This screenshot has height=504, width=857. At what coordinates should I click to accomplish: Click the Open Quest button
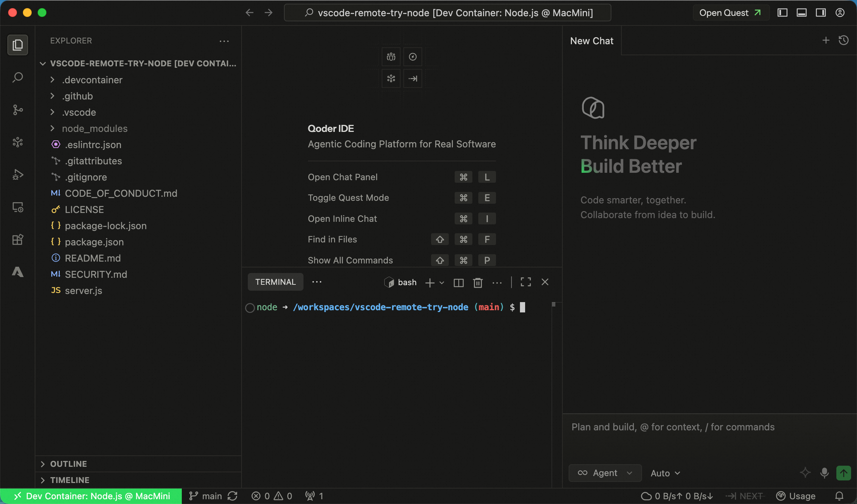pyautogui.click(x=731, y=13)
